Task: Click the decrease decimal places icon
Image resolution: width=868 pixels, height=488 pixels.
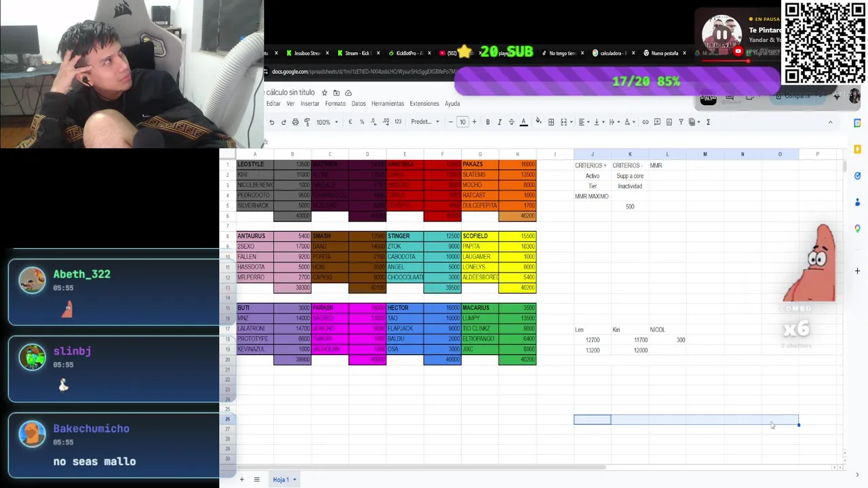Action: [x=374, y=122]
